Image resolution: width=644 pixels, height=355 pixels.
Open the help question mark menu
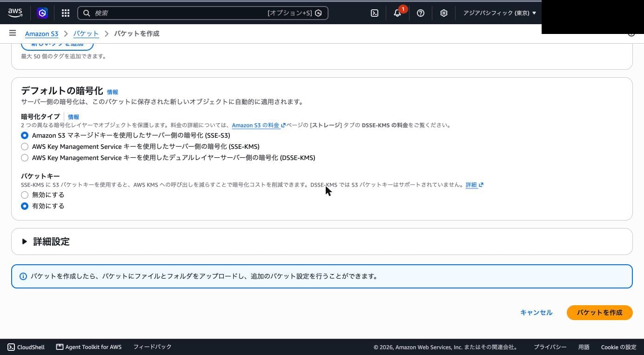[421, 13]
